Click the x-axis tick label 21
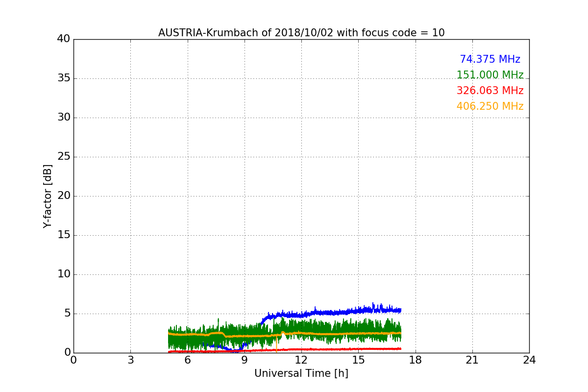Image resolution: width=588 pixels, height=392 pixels. tap(472, 360)
